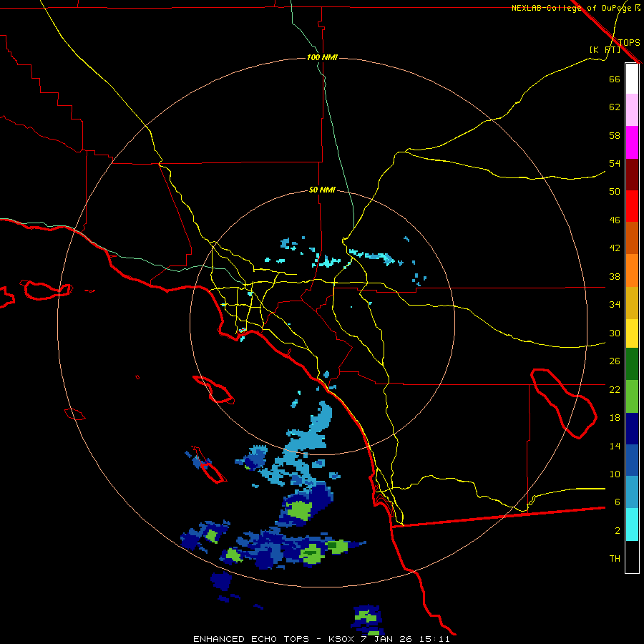
Task: Click the "42" legend value
Action: click(615, 248)
